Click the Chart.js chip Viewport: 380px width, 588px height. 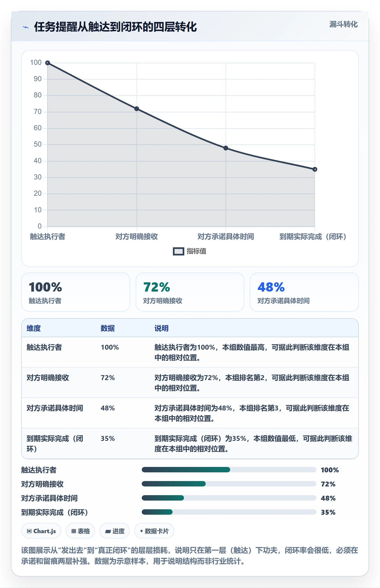tap(41, 531)
